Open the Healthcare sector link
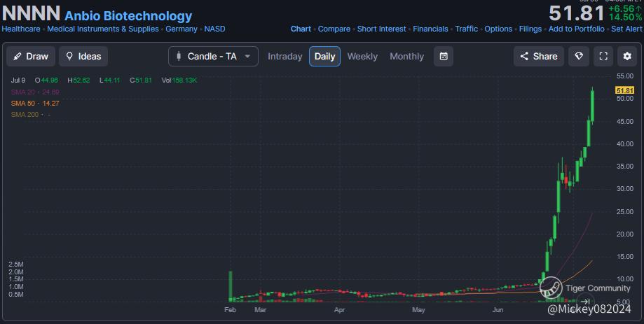This screenshot has width=644, height=324. [x=21, y=29]
